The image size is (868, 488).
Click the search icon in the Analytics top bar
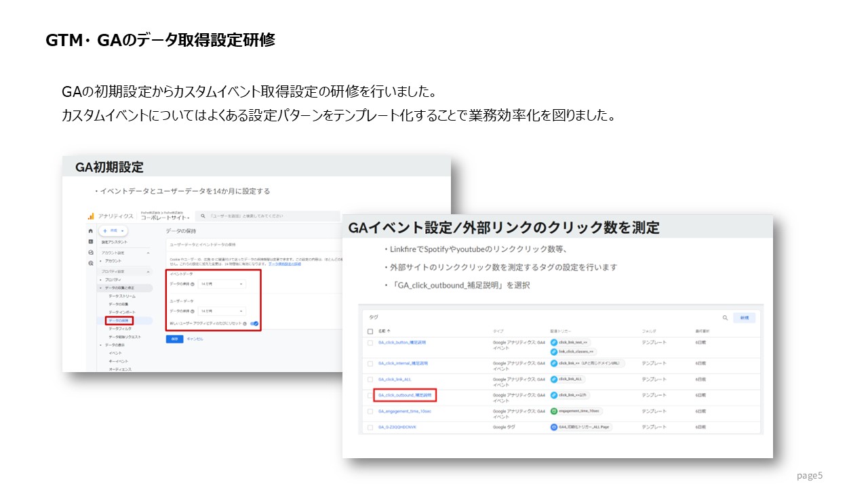coord(203,216)
